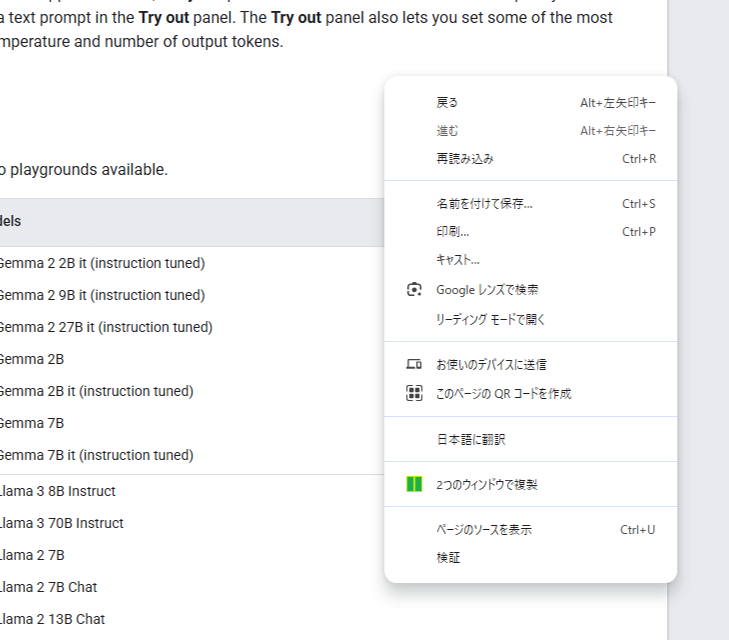Select 検証 (Inspect) menu entry
This screenshot has height=640, width=729.
click(530, 557)
